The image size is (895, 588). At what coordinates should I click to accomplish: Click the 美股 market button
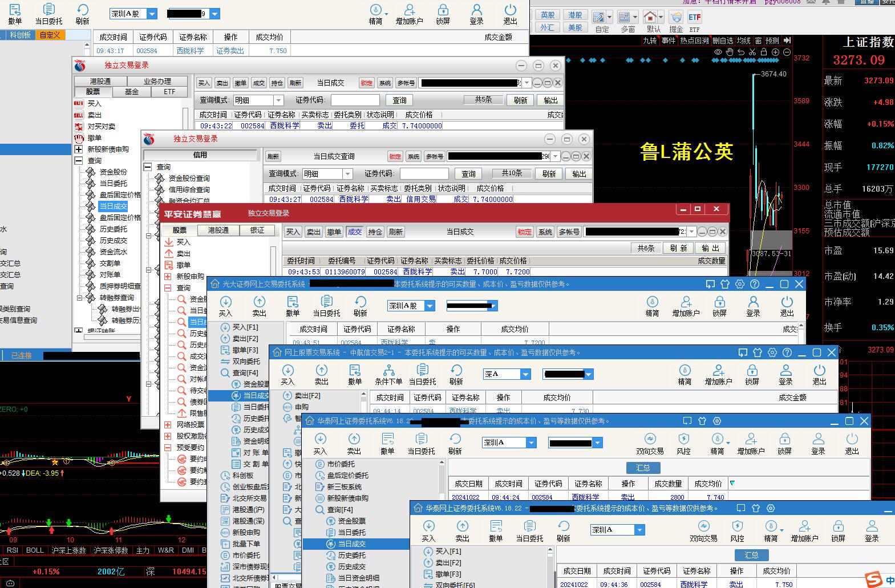coord(575,27)
